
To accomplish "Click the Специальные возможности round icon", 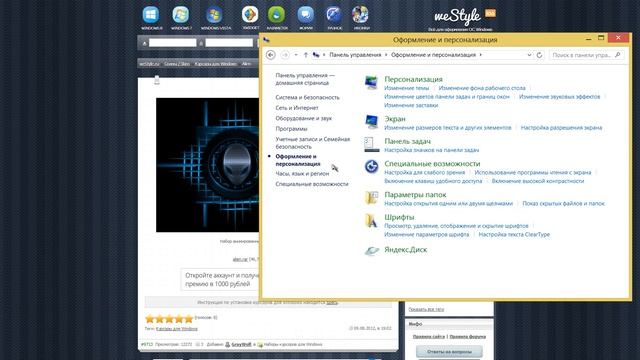I will [x=371, y=167].
